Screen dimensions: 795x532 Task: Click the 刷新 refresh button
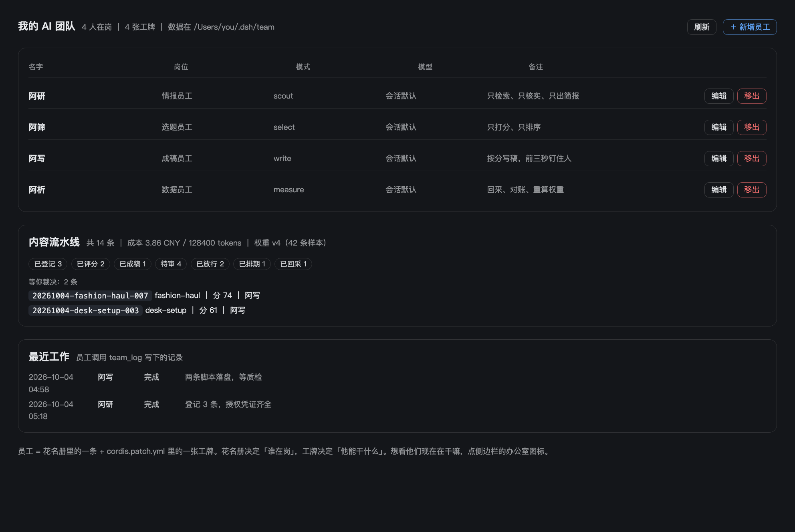(x=702, y=27)
